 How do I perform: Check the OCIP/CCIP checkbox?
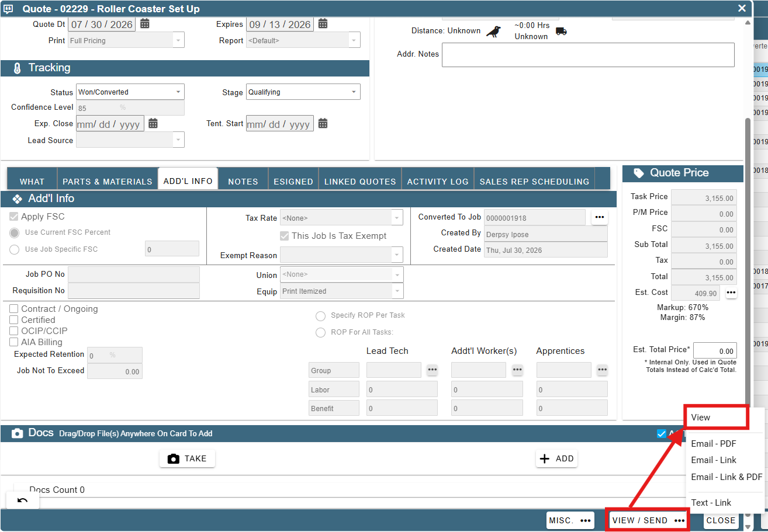(14, 331)
